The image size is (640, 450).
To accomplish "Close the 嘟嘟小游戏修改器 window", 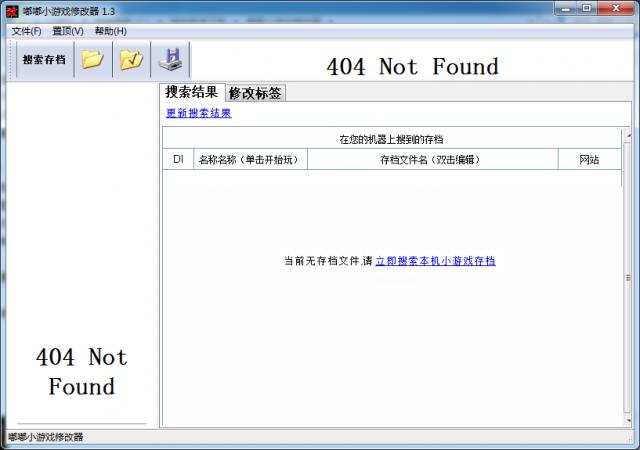I will [x=616, y=8].
